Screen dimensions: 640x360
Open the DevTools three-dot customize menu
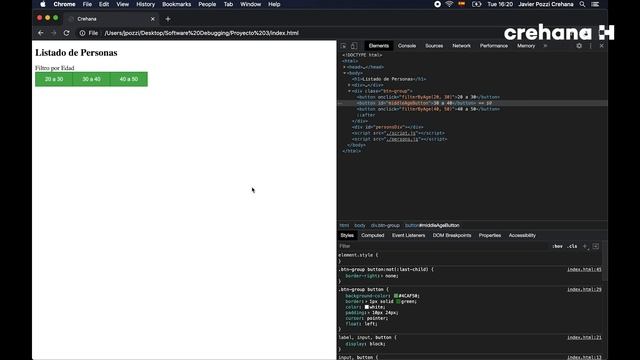(590, 46)
